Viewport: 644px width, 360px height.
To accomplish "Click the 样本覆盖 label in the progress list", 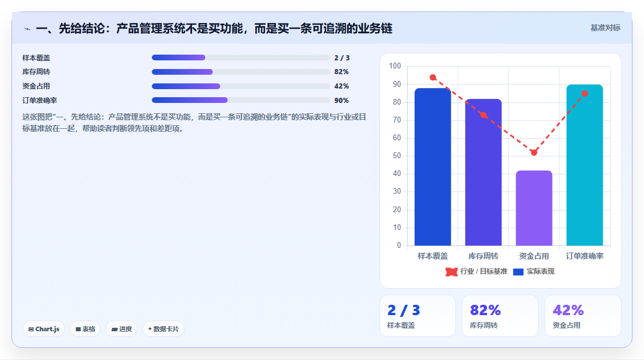I will tap(36, 58).
